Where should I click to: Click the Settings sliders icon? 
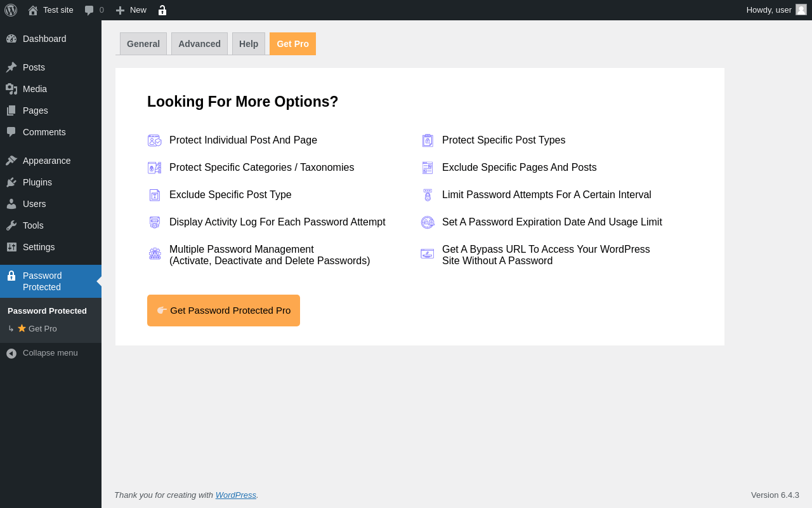tap(11, 247)
